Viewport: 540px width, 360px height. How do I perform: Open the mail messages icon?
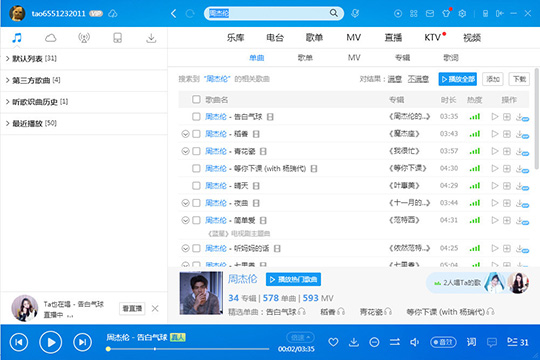430,13
